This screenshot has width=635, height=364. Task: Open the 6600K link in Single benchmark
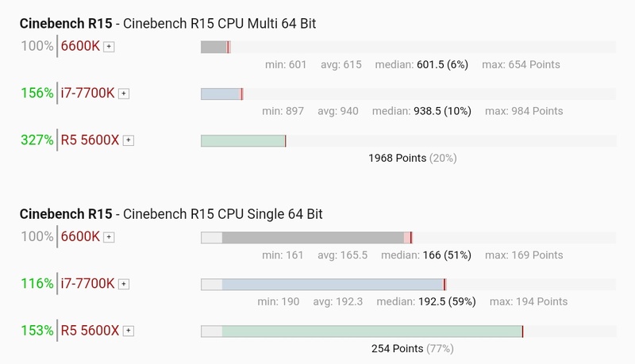point(81,236)
